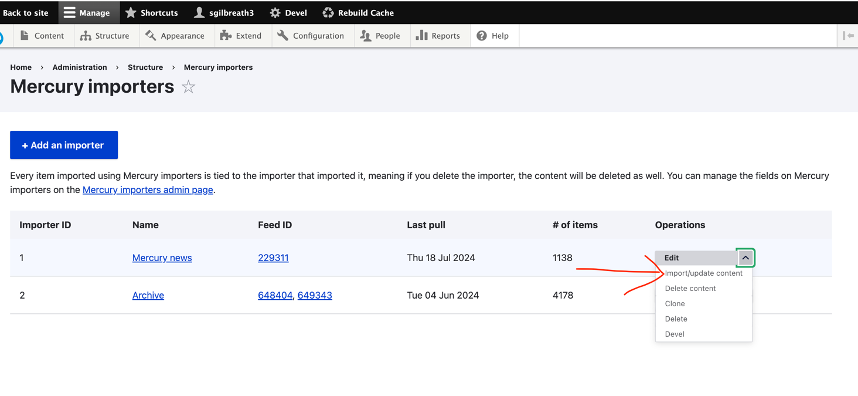The height and width of the screenshot is (396, 858).
Task: Select Import/update content from dropdown
Action: coord(704,273)
